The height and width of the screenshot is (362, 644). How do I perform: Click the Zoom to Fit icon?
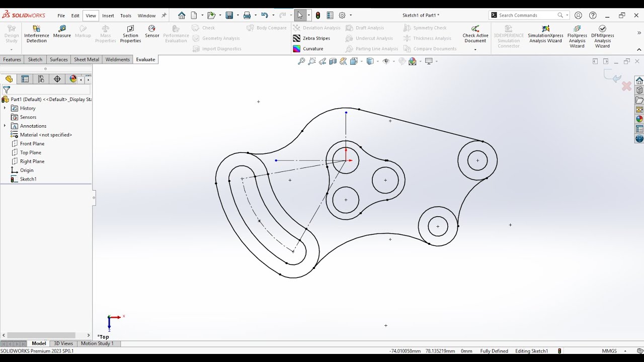pos(301,61)
